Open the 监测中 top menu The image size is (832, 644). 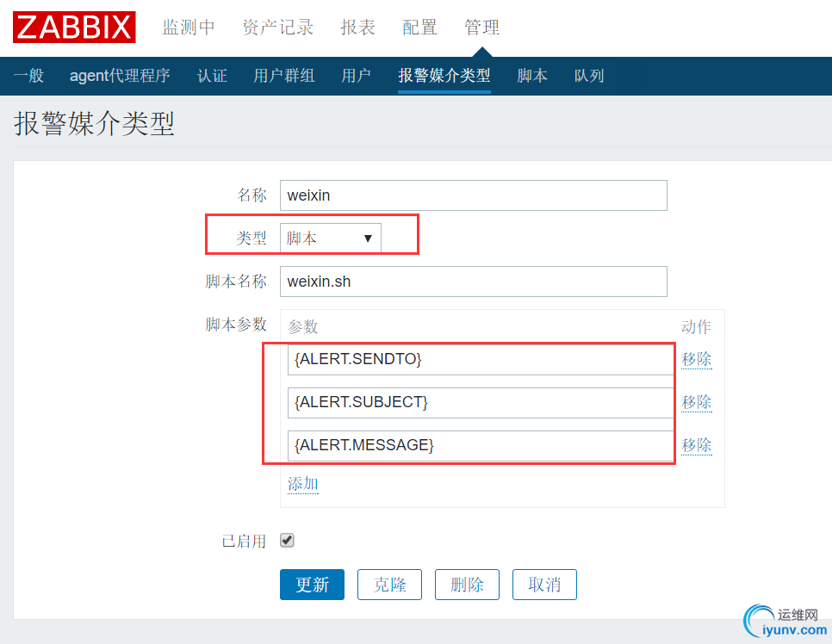(x=189, y=28)
